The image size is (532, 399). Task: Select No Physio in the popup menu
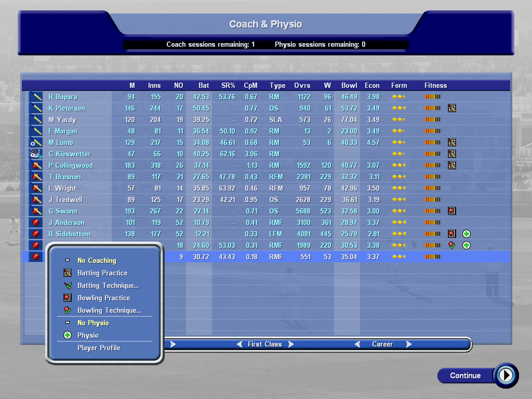(x=93, y=323)
